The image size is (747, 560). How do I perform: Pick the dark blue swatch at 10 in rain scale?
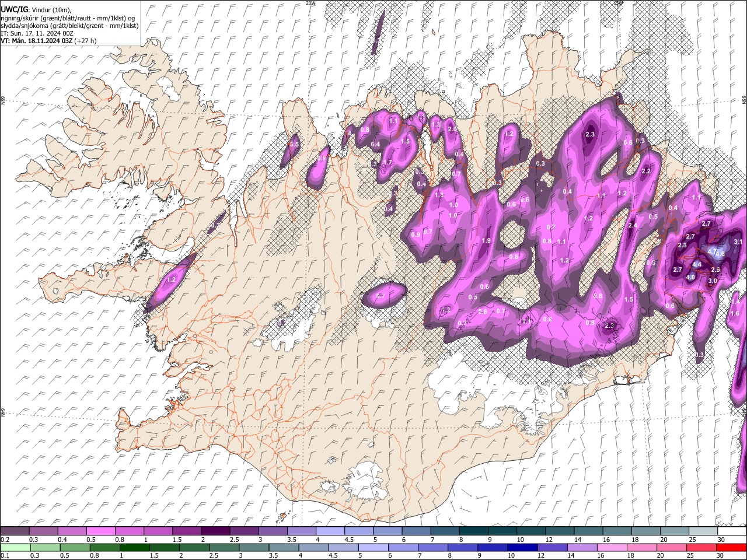click(522, 547)
